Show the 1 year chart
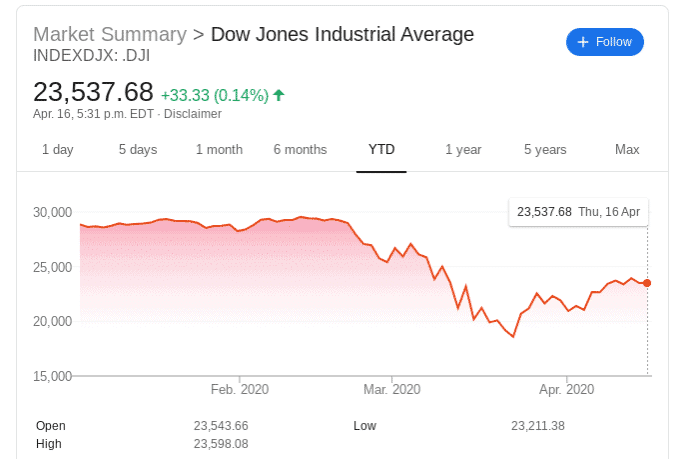This screenshot has width=694, height=459. tap(463, 150)
